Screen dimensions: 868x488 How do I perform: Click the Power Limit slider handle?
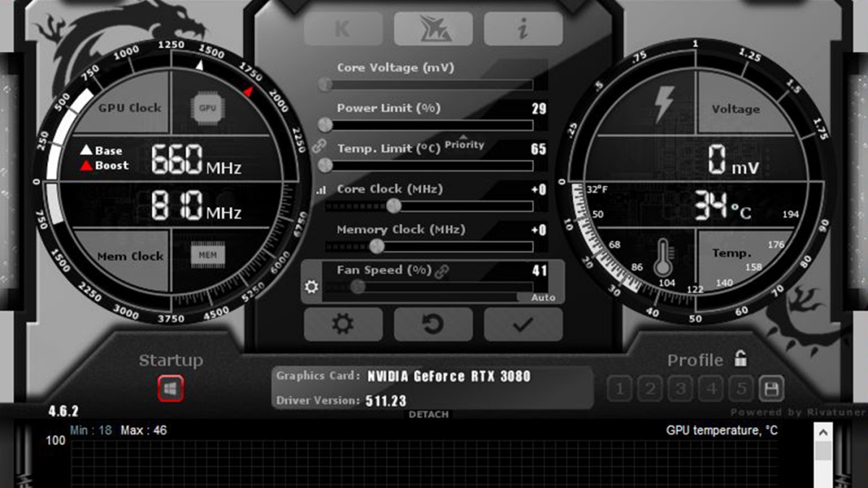pyautogui.click(x=325, y=125)
